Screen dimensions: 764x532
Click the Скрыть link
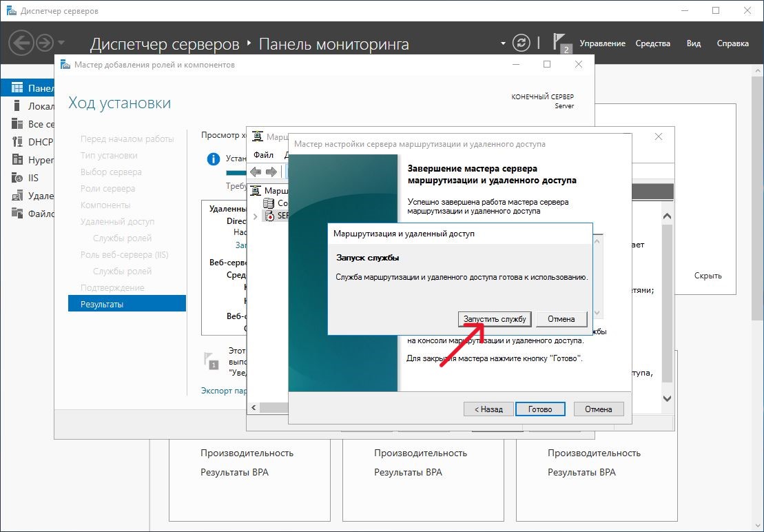[708, 276]
